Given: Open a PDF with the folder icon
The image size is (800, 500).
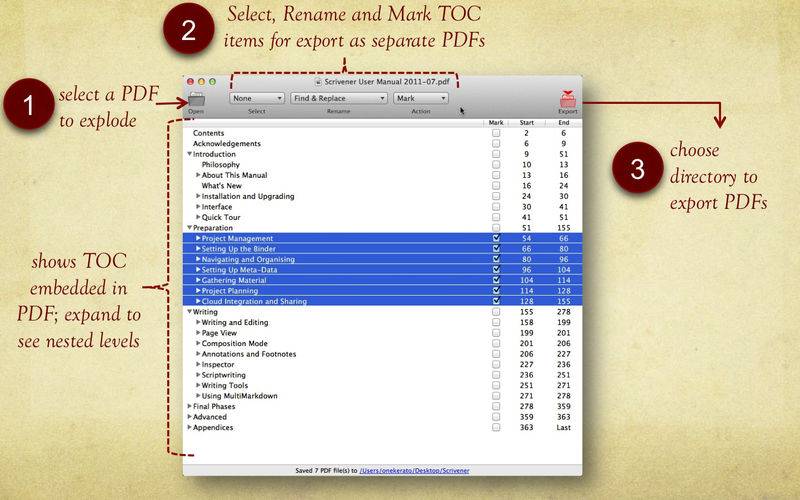Looking at the screenshot, I should point(196,99).
